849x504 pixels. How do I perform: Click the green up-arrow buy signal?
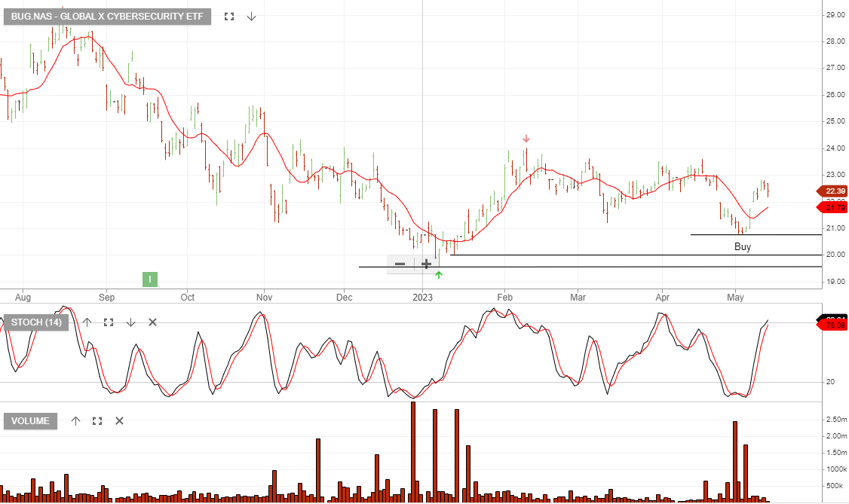click(439, 275)
